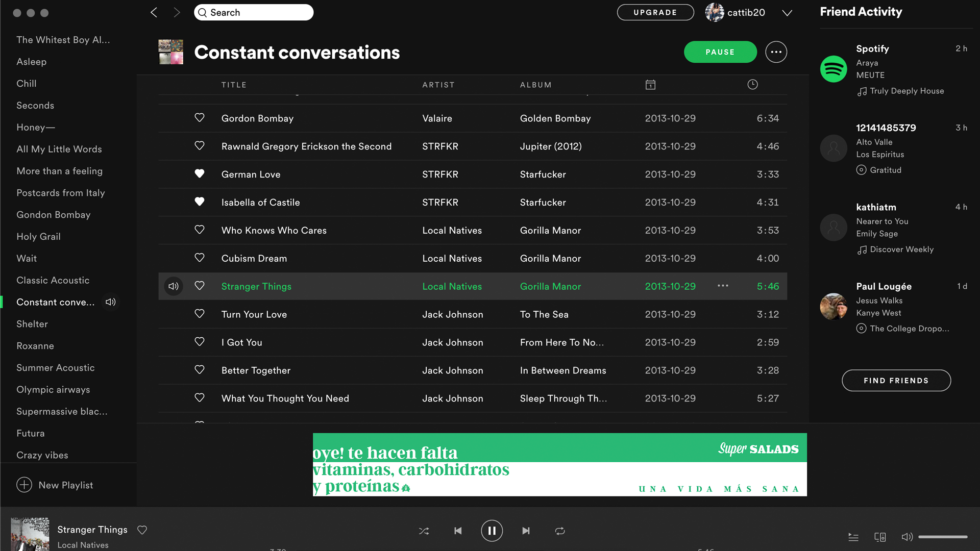
Task: Click the UPGRADE button
Action: (655, 12)
